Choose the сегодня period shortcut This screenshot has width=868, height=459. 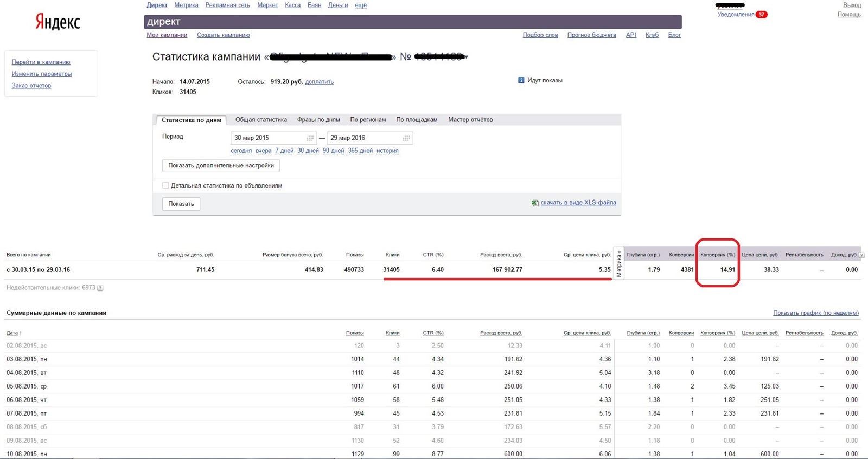tap(241, 151)
